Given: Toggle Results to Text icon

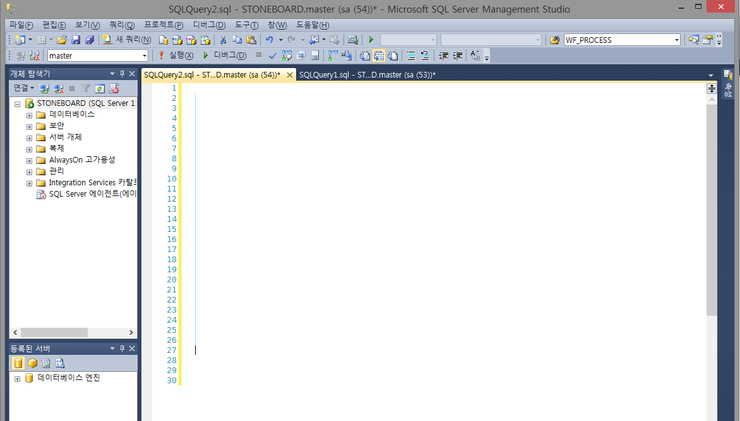Looking at the screenshot, I should pos(365,56).
